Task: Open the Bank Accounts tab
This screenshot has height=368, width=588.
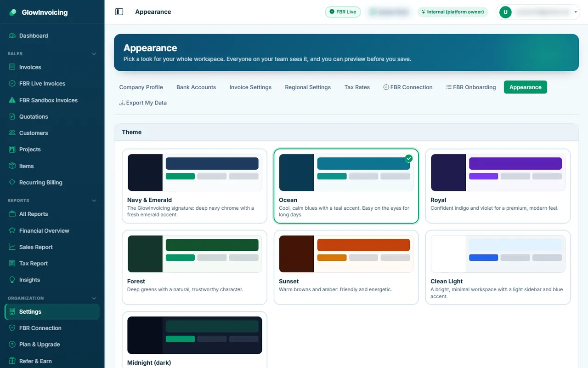Action: pyautogui.click(x=196, y=87)
